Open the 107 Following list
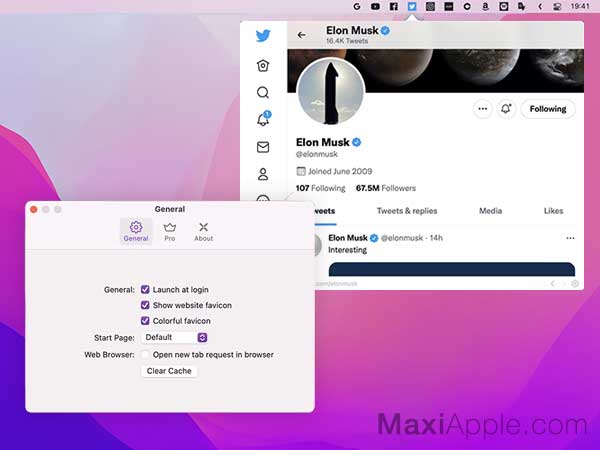 pos(320,188)
